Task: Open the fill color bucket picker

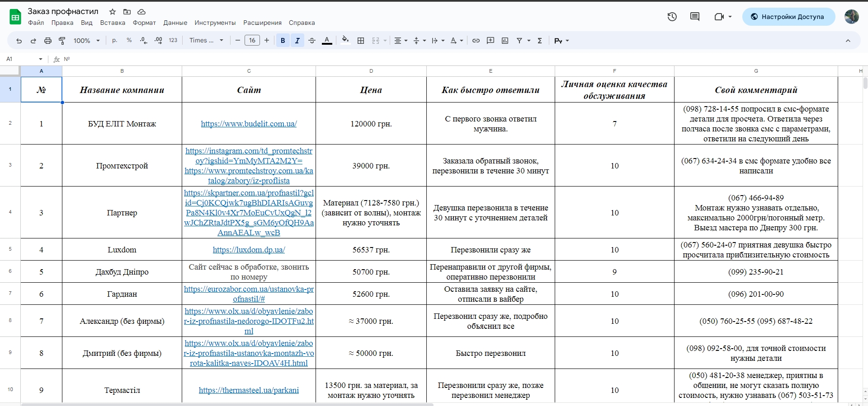Action: (x=345, y=41)
